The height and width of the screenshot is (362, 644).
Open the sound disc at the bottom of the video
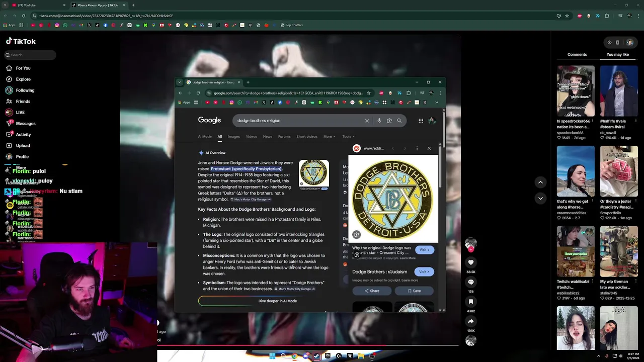pos(470,341)
